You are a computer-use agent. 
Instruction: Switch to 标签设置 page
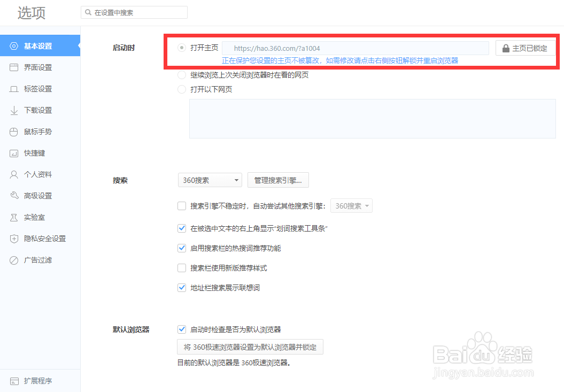[40, 89]
